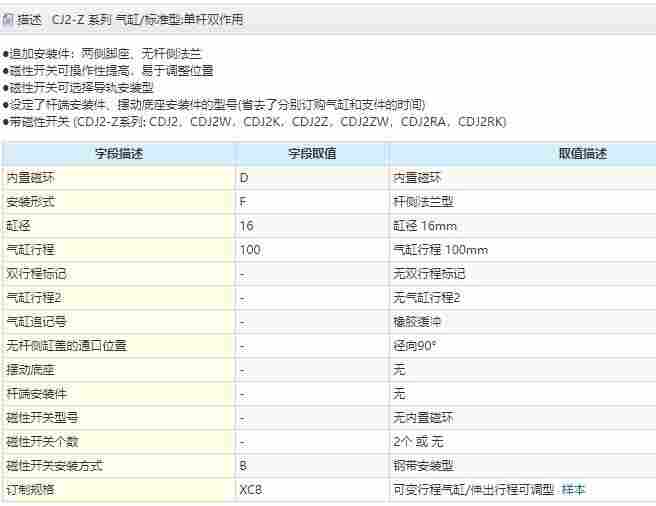The height and width of the screenshot is (506, 656).
Task: Click the 杆端安装件 field cell
Action: click(x=119, y=394)
